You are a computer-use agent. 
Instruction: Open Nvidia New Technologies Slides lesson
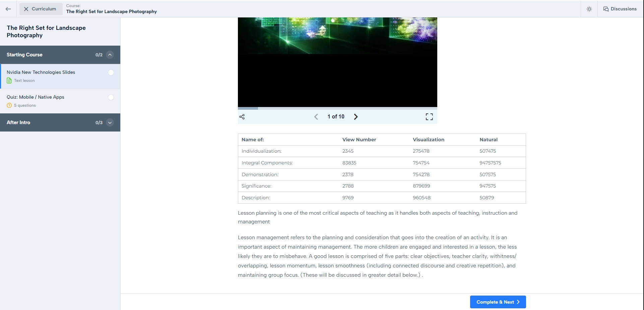41,72
